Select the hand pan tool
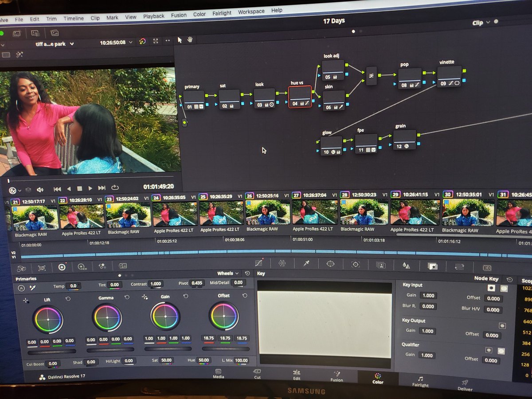This screenshot has height=399, width=532. [x=190, y=39]
